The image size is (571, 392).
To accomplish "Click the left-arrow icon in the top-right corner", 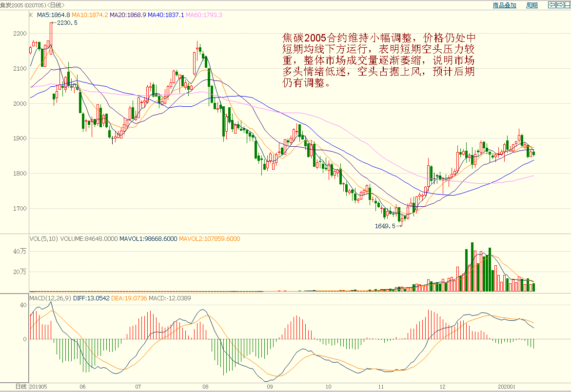I will 552,5.
